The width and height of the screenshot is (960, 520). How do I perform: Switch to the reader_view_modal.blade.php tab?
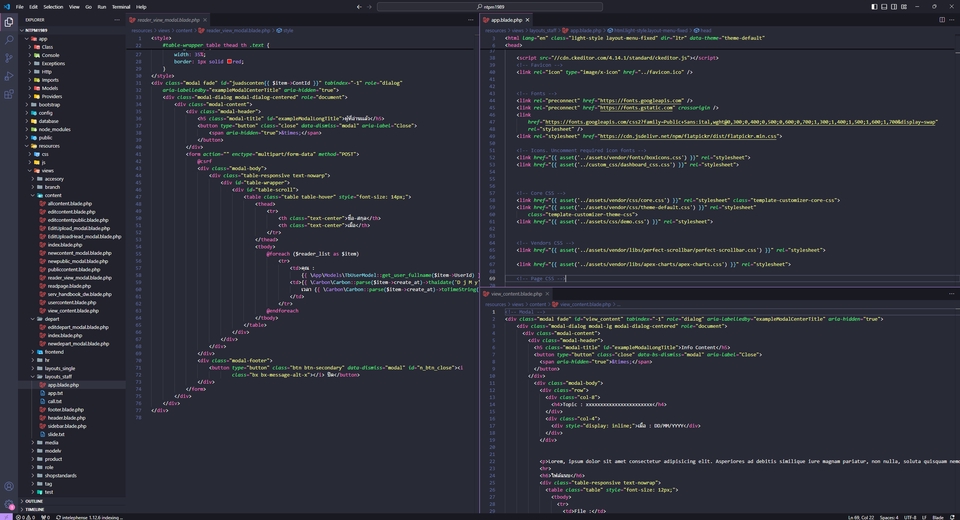168,20
